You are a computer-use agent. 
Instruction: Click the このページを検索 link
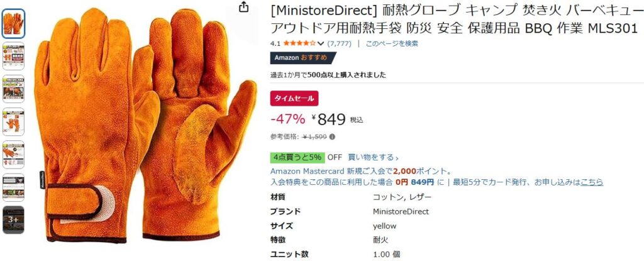[392, 43]
